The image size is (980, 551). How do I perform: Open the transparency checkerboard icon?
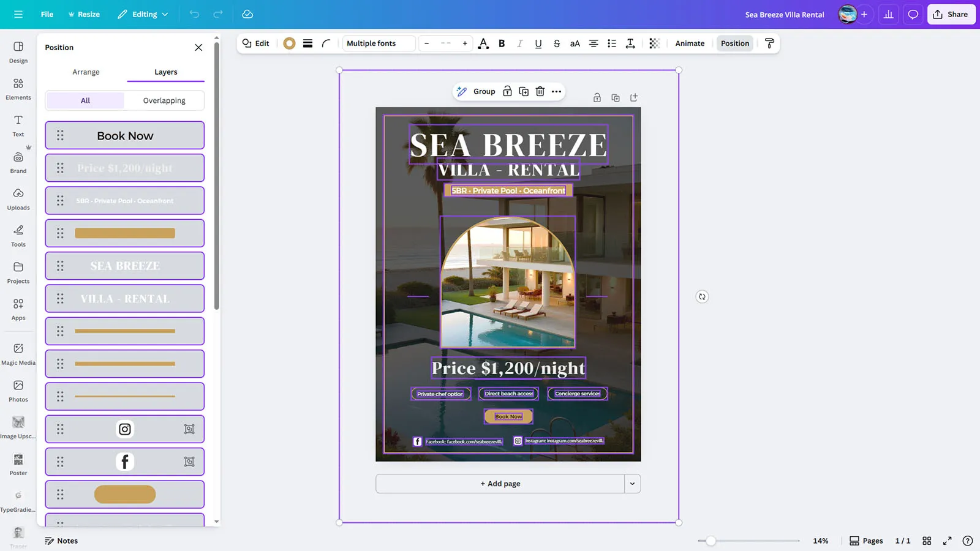(654, 43)
